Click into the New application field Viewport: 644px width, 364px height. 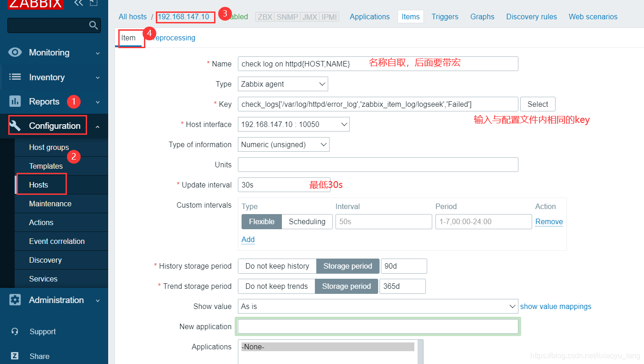click(378, 326)
